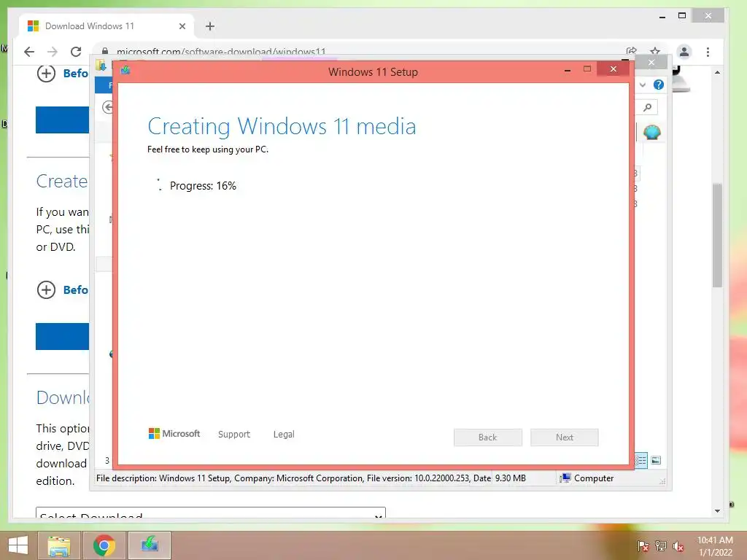Click the Explorer window help icon

click(659, 85)
